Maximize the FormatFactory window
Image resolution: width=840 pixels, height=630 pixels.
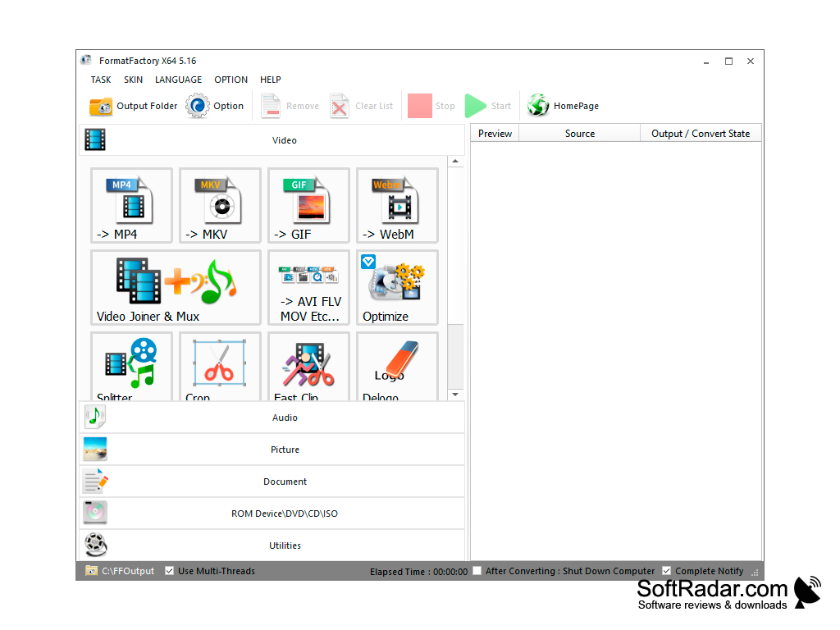click(728, 61)
